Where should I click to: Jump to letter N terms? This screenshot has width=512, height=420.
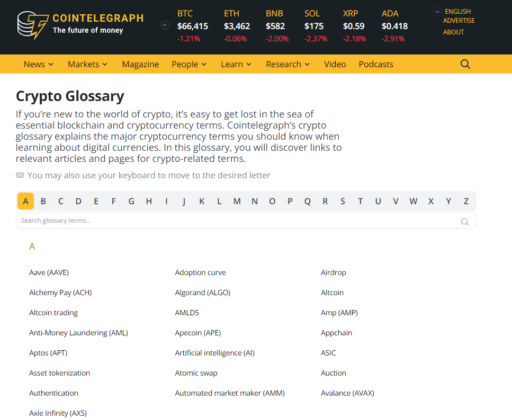click(x=255, y=201)
